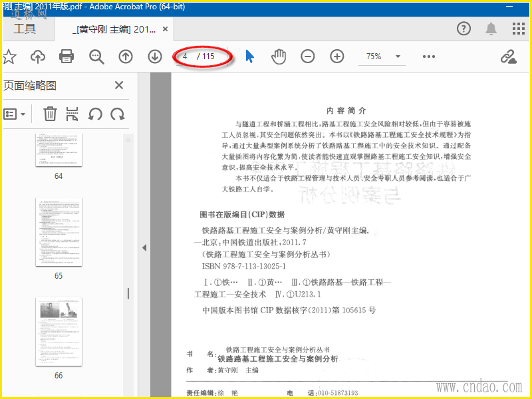
Task: Click the share link icon
Action: pyautogui.click(x=509, y=57)
